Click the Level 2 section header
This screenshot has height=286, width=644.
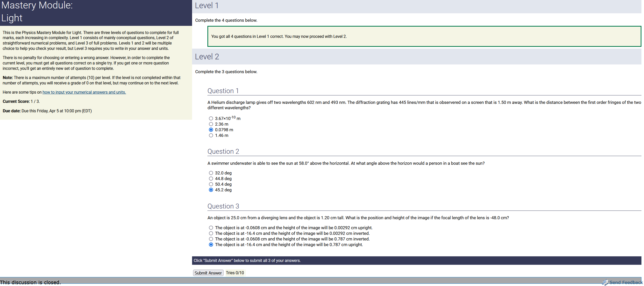pyautogui.click(x=207, y=57)
